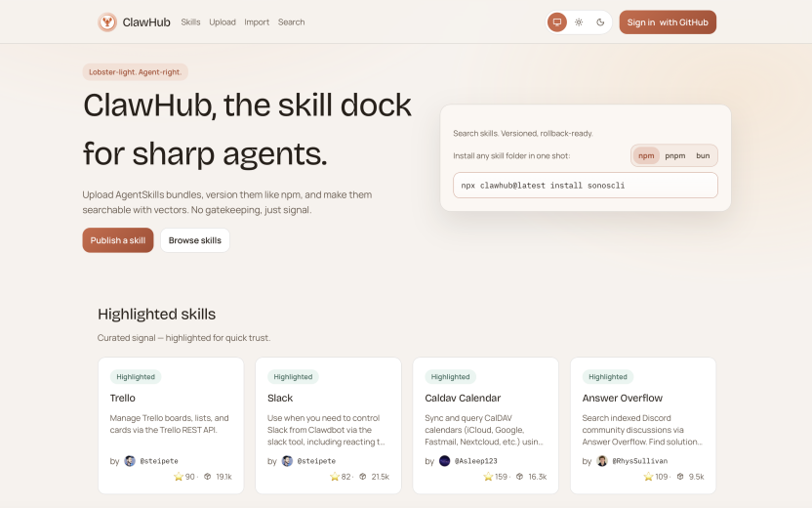Click the downloads icon on Slack card

click(362, 477)
